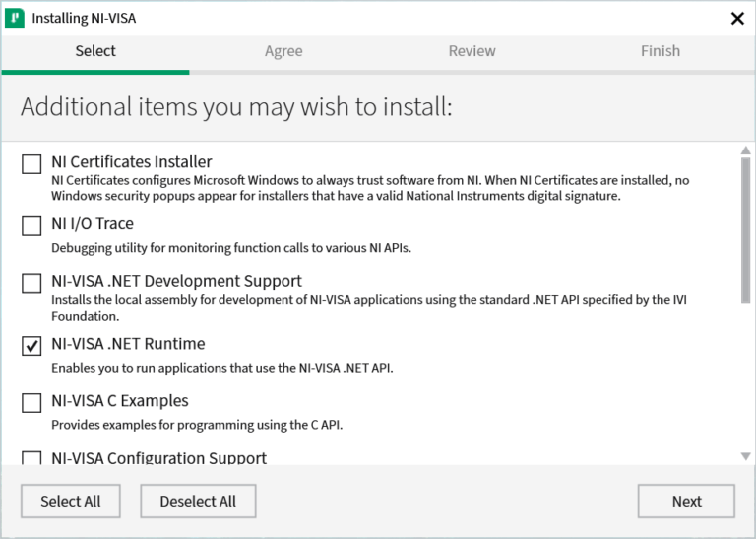Jump to the Finish step tab
Screen dimensions: 756x539
click(661, 51)
